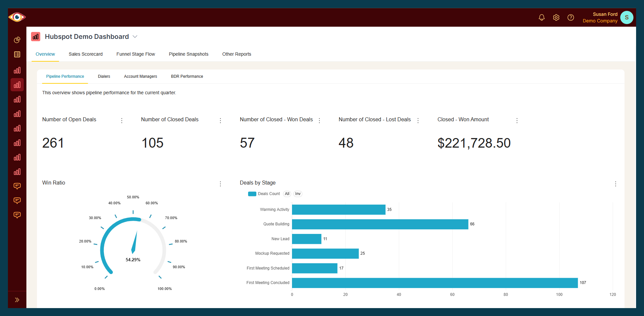This screenshot has width=644, height=316.
Task: Open Hubspot Demo Dashboard dropdown chevron
Action: (135, 37)
